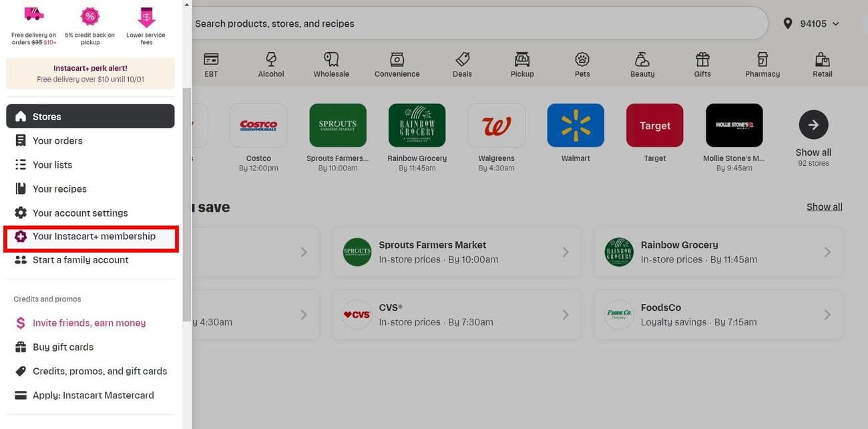Click the Show all savings link
868x429 pixels.
tap(824, 206)
